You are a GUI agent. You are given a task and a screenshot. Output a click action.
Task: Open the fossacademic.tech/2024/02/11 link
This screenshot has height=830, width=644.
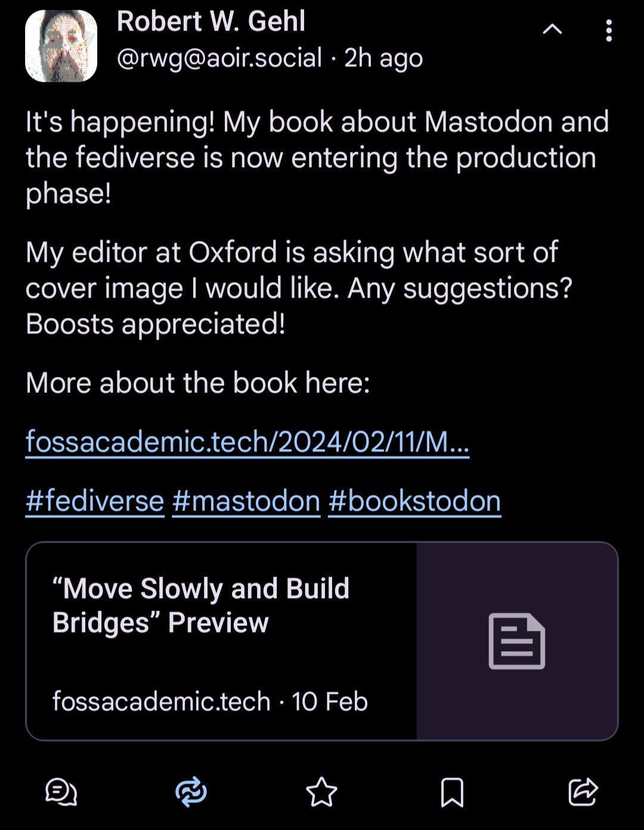247,442
